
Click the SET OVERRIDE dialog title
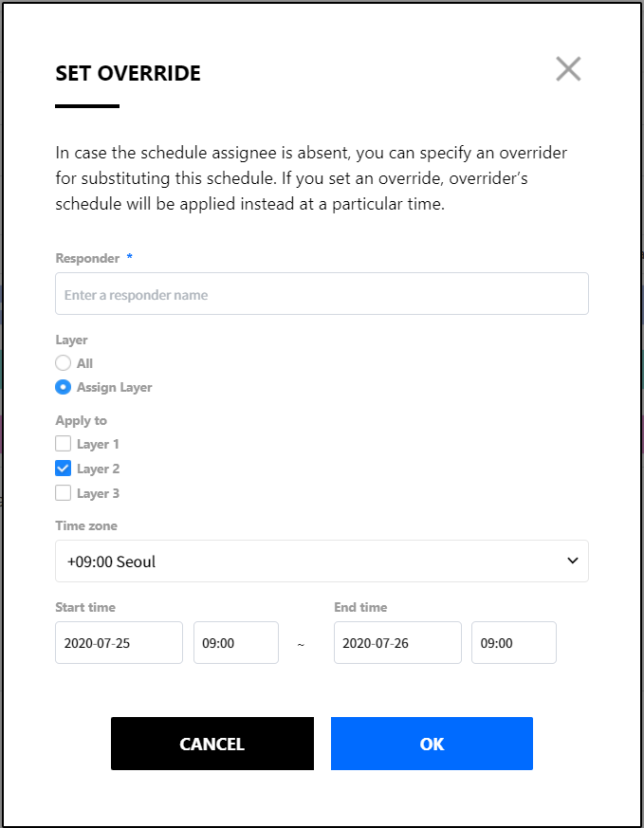click(128, 74)
